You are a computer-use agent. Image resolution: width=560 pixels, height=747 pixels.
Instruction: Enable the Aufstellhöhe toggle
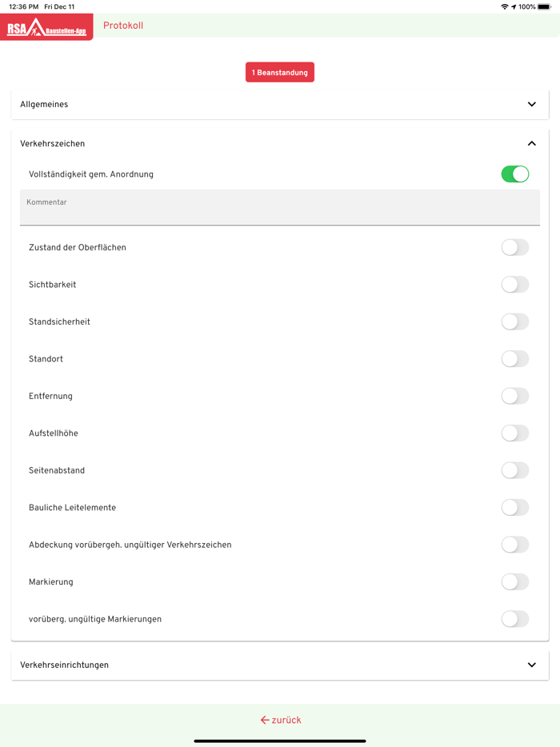515,433
